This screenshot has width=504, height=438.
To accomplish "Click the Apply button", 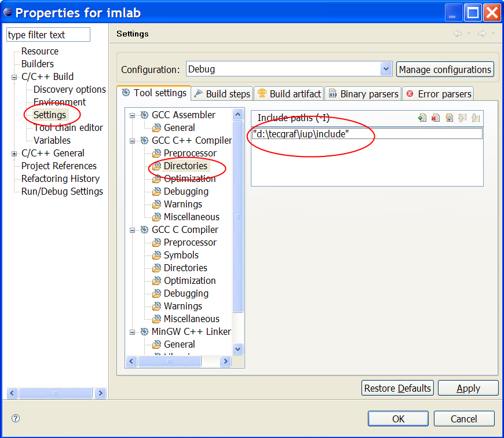I will tap(468, 388).
